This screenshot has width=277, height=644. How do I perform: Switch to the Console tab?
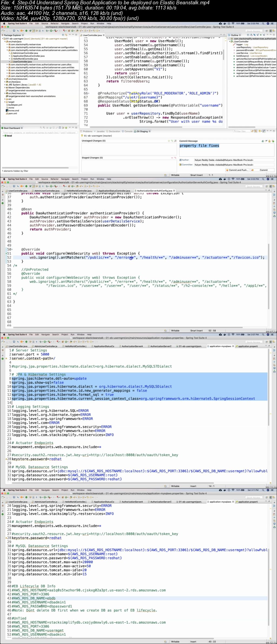pos(127,131)
